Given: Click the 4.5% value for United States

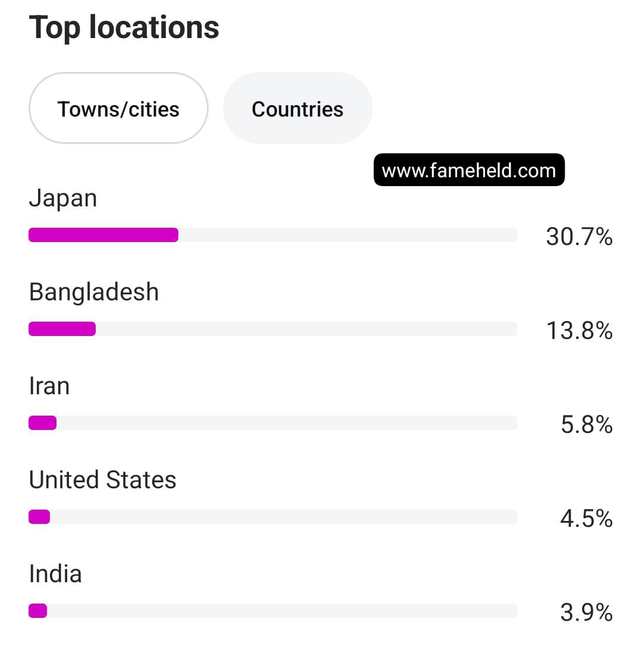Looking at the screenshot, I should click(586, 519).
